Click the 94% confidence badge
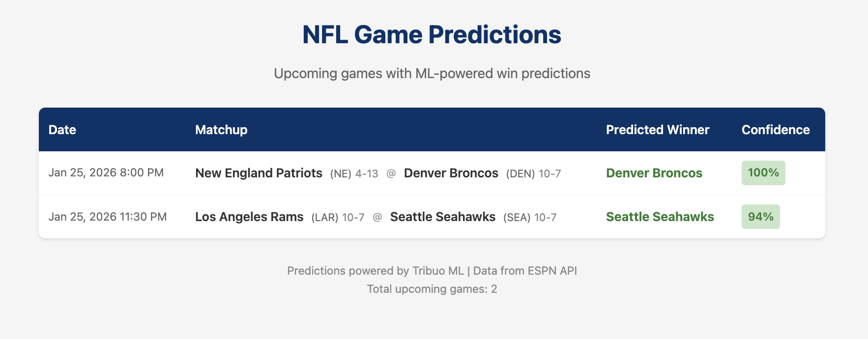 click(x=760, y=216)
